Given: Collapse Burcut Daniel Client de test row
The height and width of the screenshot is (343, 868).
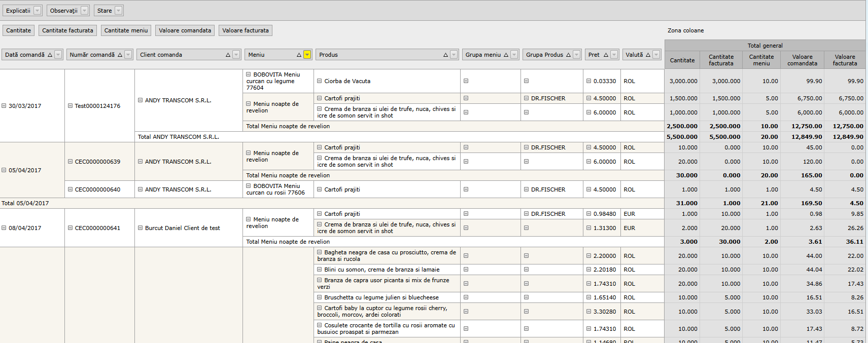Looking at the screenshot, I should (140, 228).
